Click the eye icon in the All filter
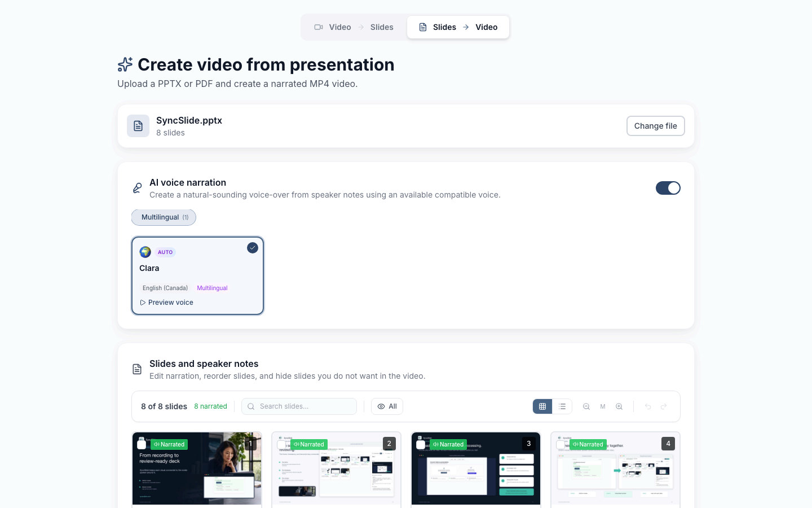Screen dimensions: 812x508 pos(381,406)
